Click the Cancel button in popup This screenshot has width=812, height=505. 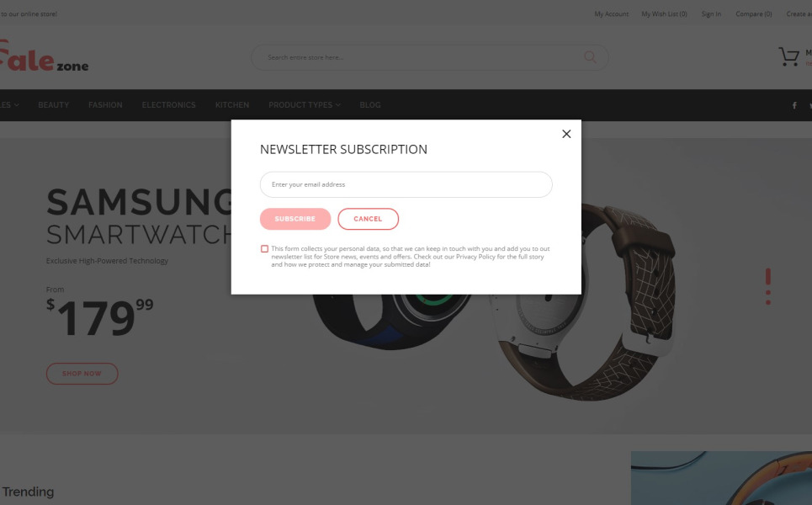369,219
